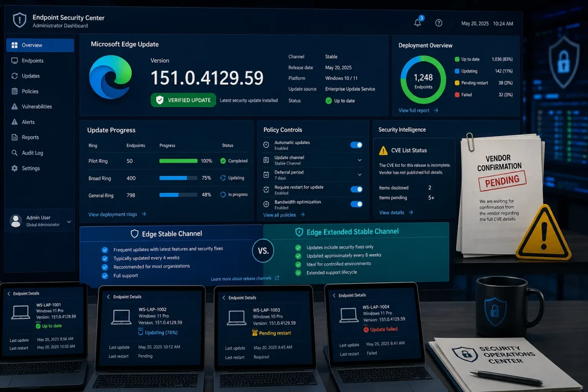Open the Admin User account menu
Image resolution: width=588 pixels, height=392 pixels.
(69, 222)
